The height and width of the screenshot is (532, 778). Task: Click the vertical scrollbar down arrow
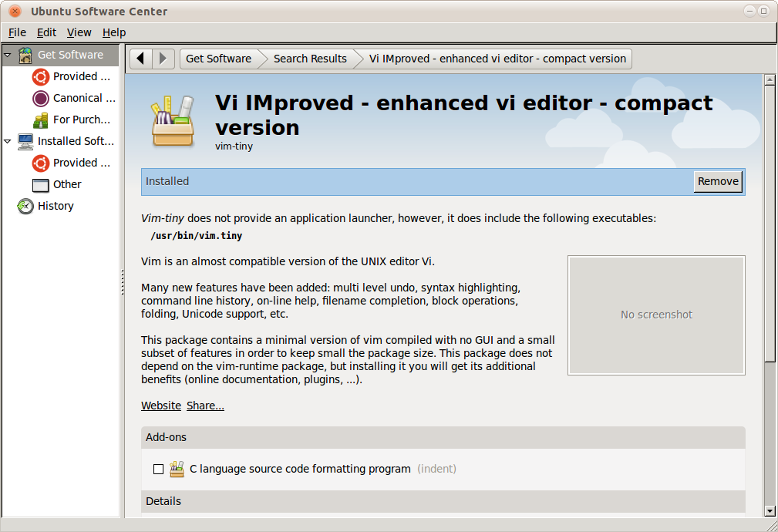pos(769,510)
